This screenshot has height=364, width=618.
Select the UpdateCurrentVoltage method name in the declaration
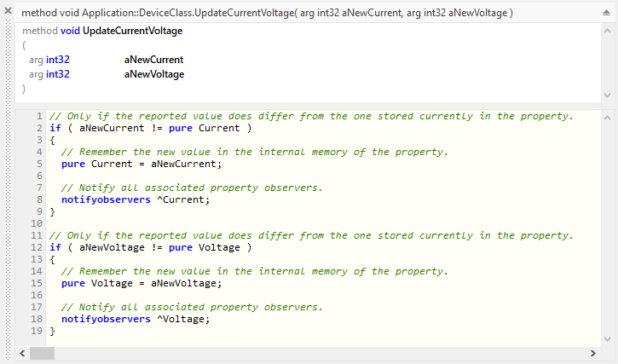[x=132, y=31]
